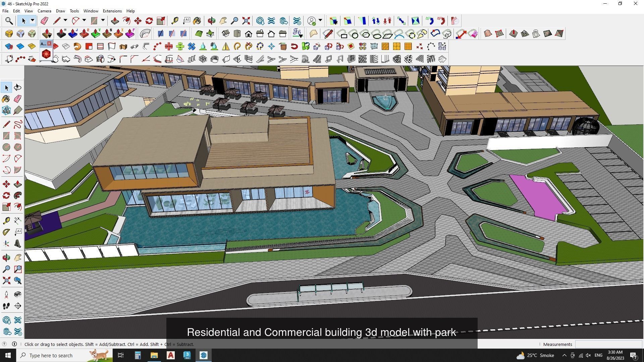Switch to Top view icon
644x362 pixels.
237,34
